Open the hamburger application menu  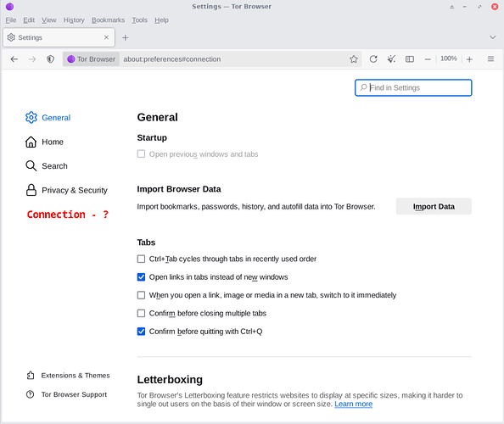[490, 59]
